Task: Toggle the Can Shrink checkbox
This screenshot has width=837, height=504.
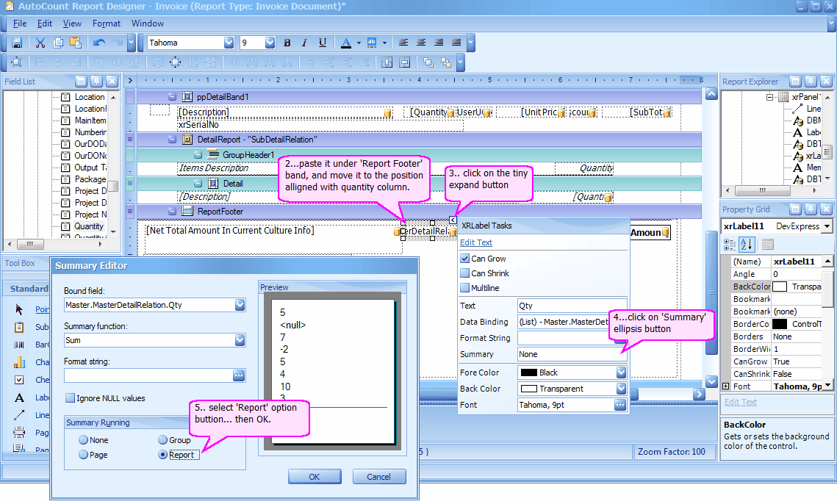Action: (465, 273)
